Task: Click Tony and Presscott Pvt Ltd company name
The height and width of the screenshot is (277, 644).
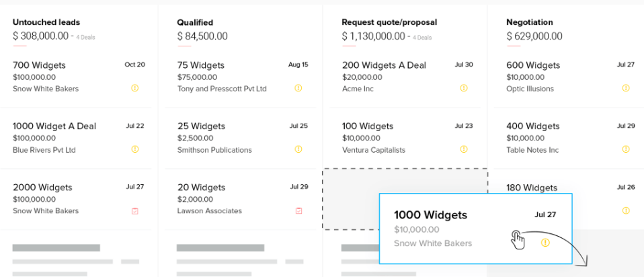Action: click(222, 89)
